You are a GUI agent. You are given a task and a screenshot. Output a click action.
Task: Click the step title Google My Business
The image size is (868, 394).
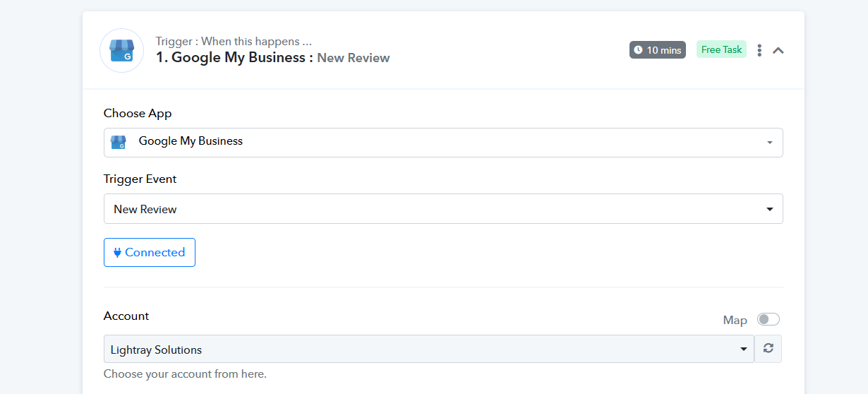[234, 57]
